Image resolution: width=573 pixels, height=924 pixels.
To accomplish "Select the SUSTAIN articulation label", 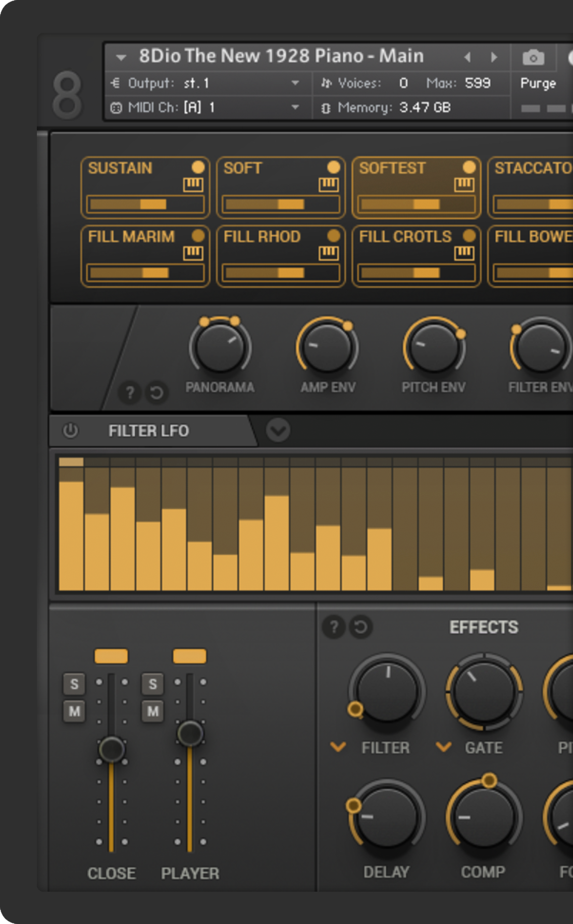I will (120, 168).
